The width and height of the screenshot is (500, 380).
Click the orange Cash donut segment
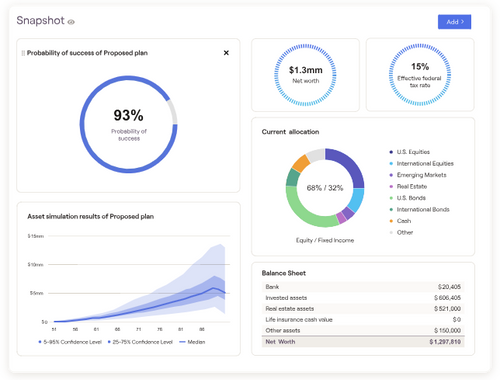pyautogui.click(x=301, y=163)
